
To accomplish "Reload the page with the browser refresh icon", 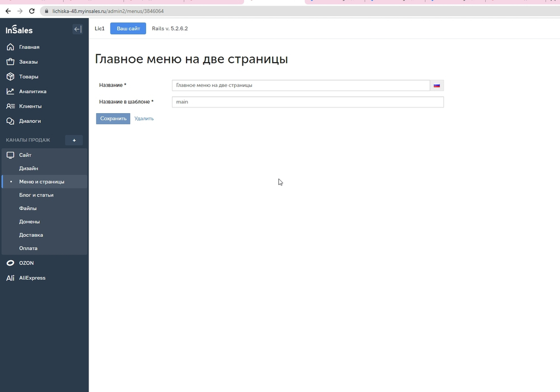I will (x=32, y=11).
